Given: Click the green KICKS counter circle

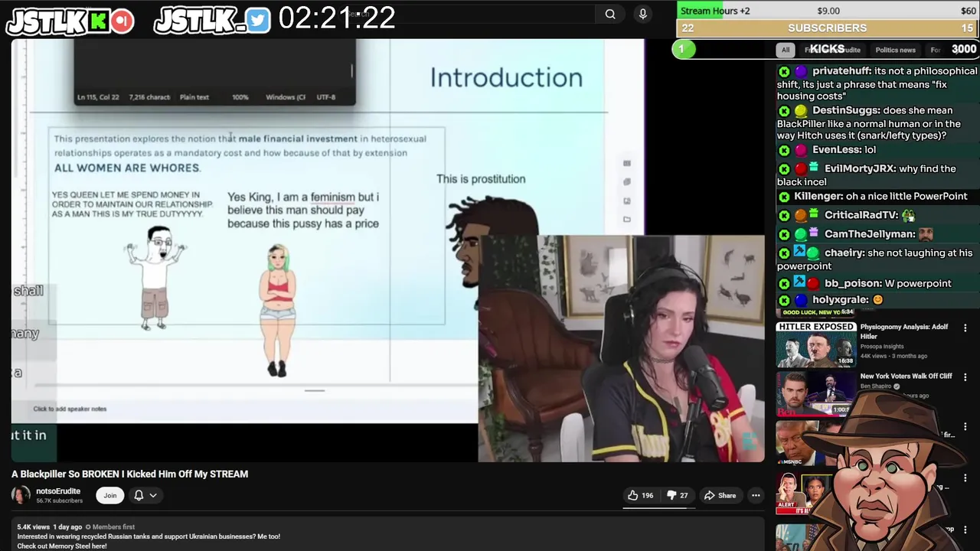Looking at the screenshot, I should click(684, 50).
